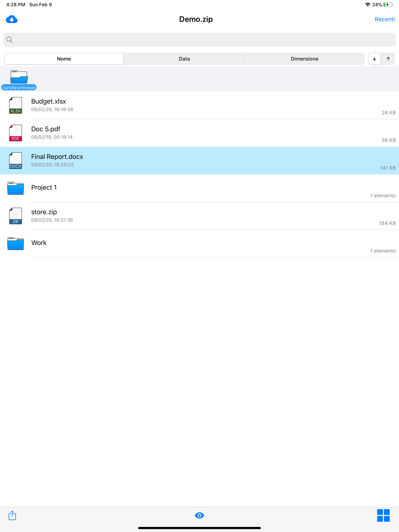Open the Recenti link

[384, 19]
